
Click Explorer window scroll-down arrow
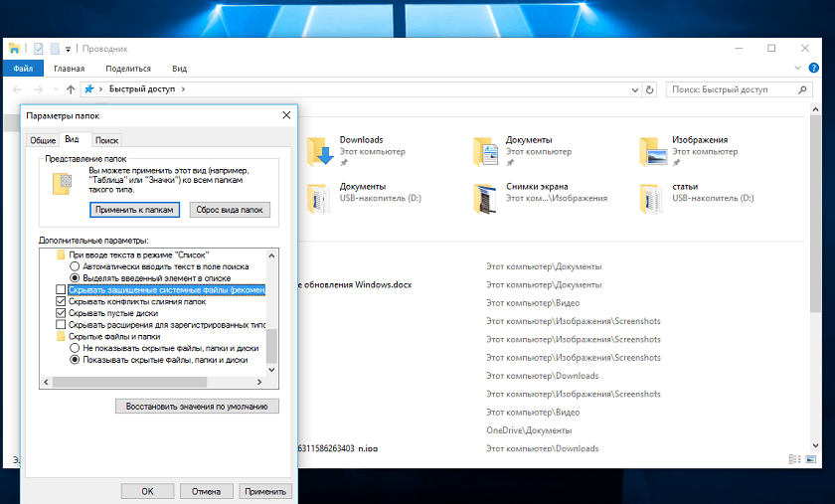click(x=815, y=445)
